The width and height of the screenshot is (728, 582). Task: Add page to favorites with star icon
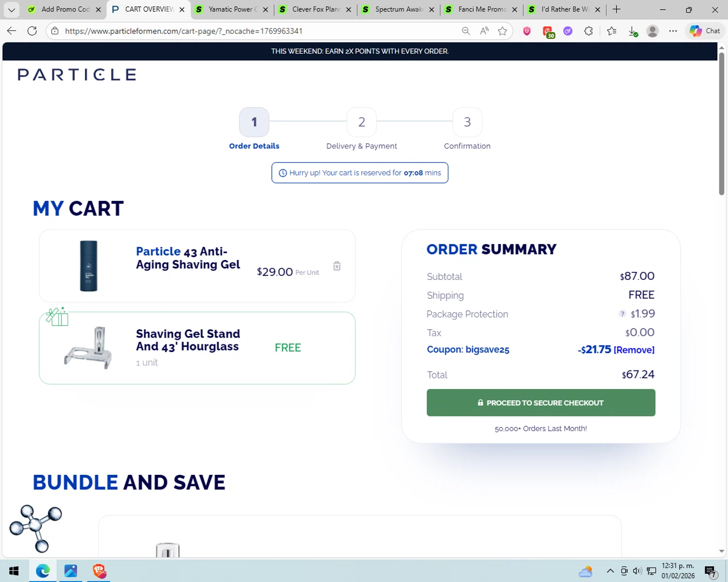click(x=502, y=31)
